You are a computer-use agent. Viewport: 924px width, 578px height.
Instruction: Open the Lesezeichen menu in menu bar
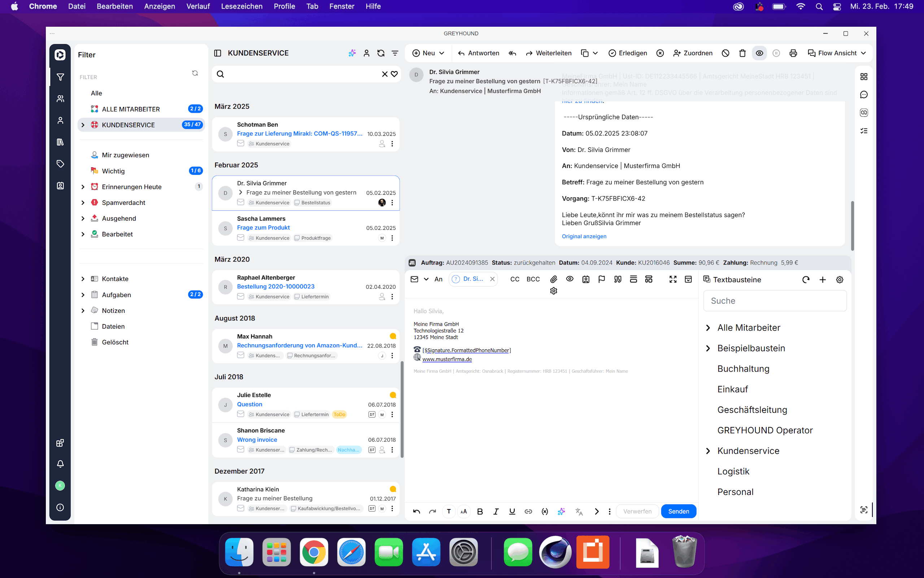click(x=242, y=7)
